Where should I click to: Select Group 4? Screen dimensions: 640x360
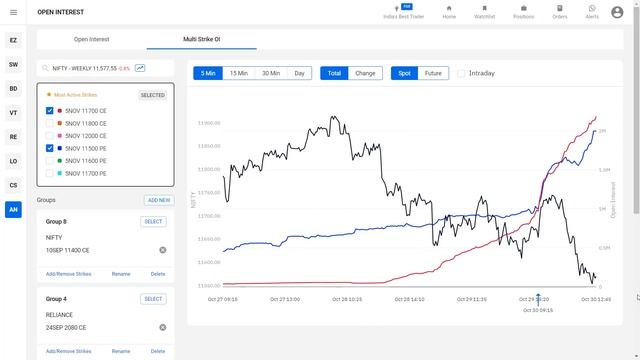(153, 299)
